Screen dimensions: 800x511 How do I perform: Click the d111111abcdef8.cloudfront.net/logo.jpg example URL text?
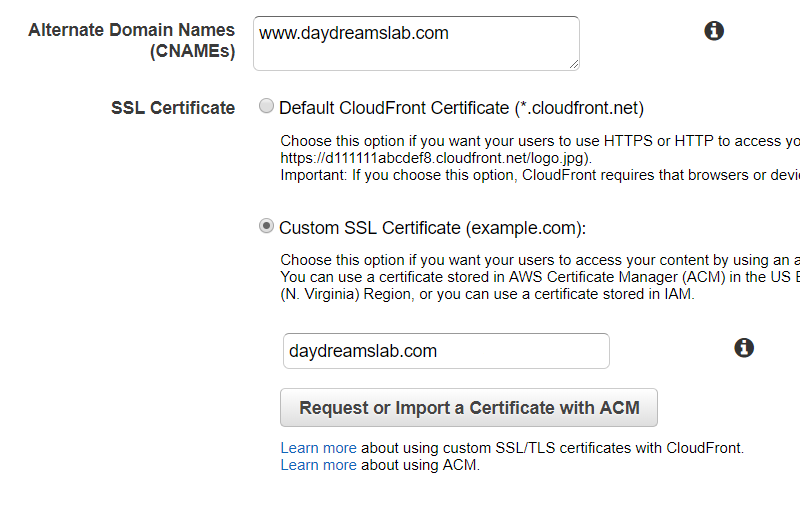[x=435, y=158]
